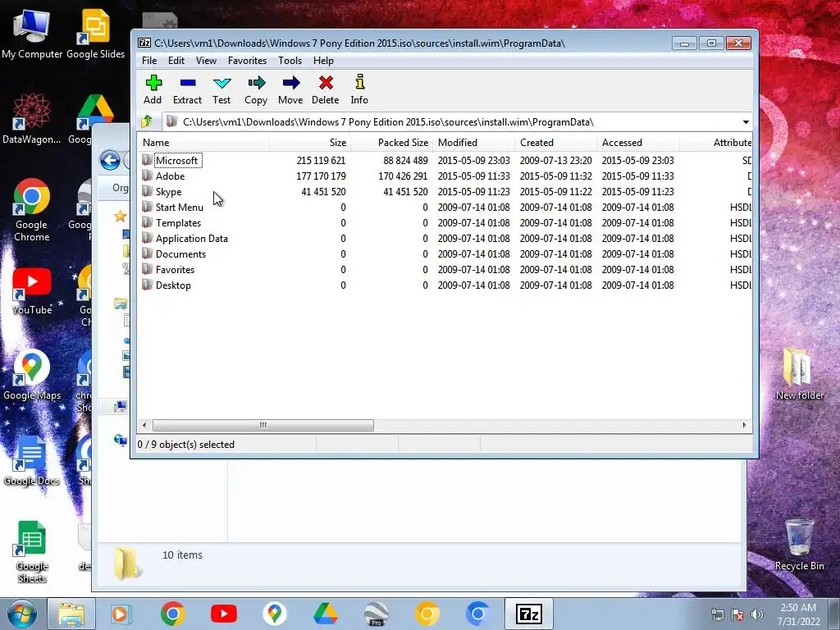Image resolution: width=840 pixels, height=630 pixels.
Task: Open the File menu
Action: tap(149, 61)
